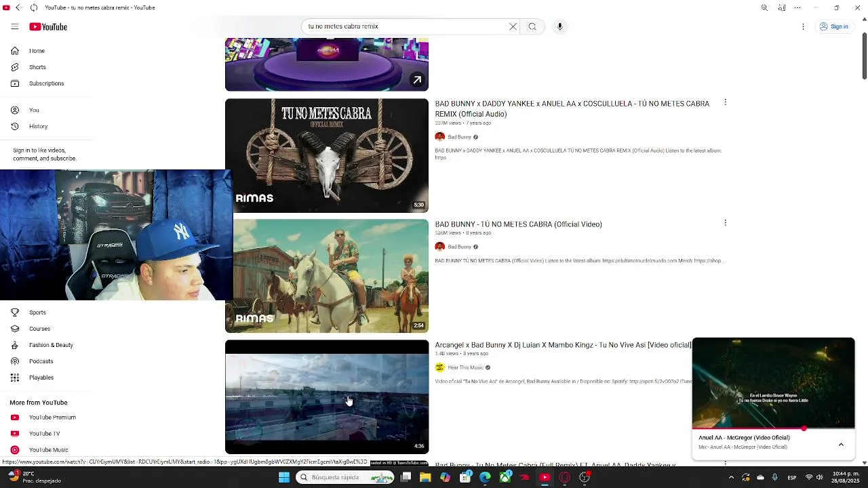This screenshot has height=488, width=868.
Task: Open Microsoft Edge from the taskbar
Action: [x=485, y=478]
